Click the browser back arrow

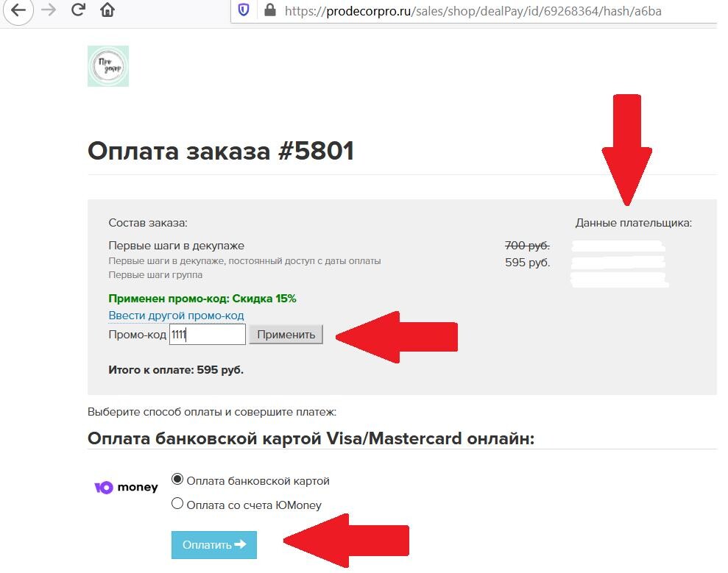[18, 10]
